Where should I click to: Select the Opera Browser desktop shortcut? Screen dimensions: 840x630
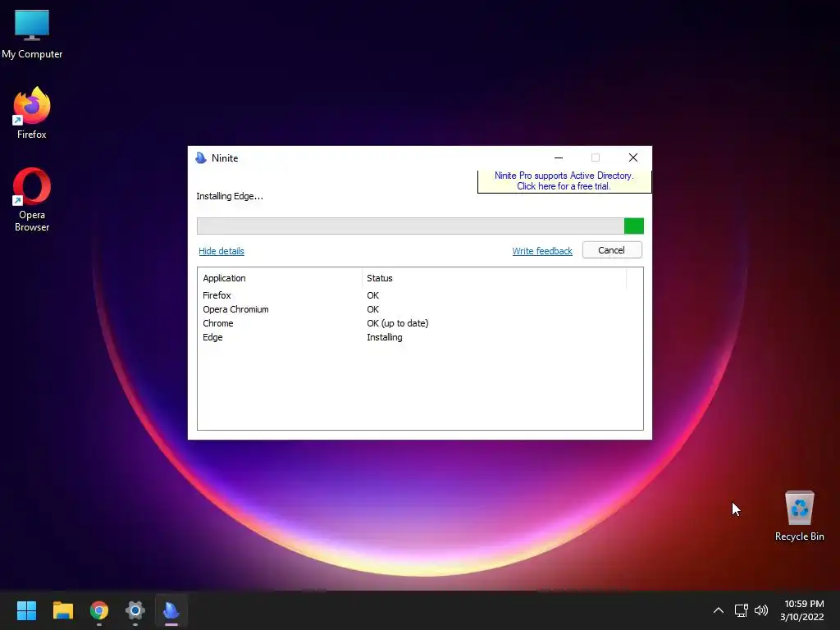coord(32,199)
